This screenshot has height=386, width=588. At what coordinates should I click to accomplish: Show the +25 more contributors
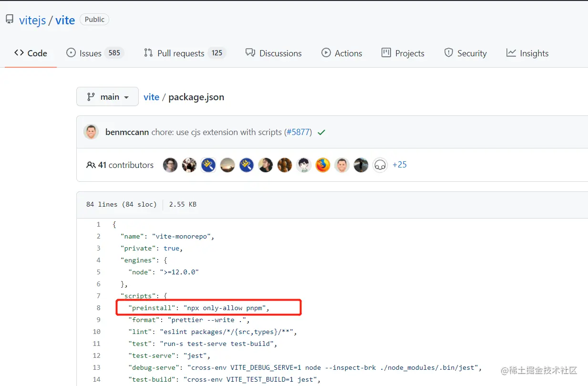click(x=400, y=165)
